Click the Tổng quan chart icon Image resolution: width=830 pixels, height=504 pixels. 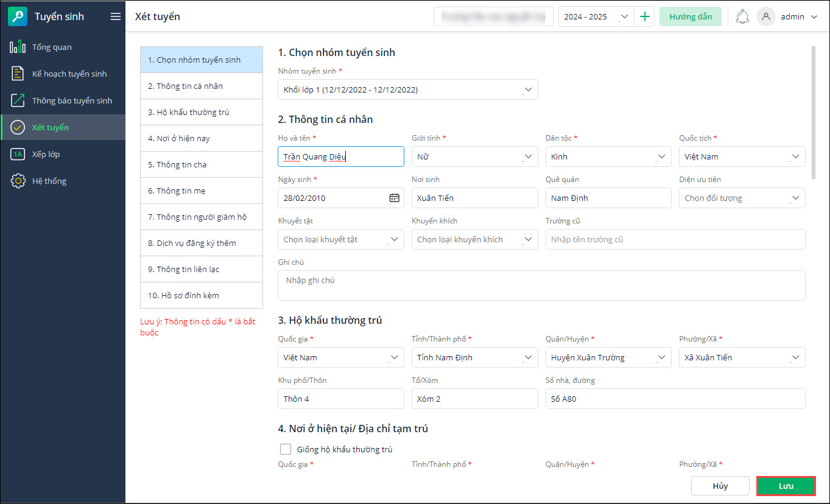(x=18, y=47)
